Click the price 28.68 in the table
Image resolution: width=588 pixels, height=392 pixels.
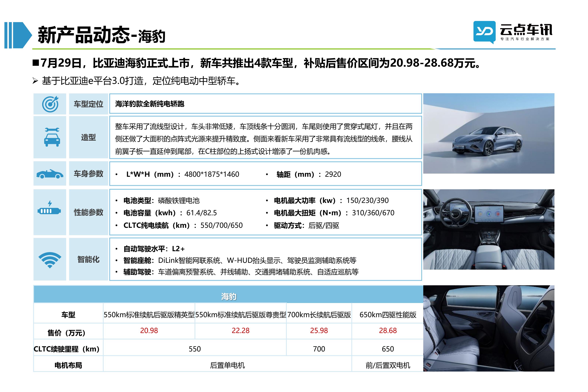click(388, 330)
